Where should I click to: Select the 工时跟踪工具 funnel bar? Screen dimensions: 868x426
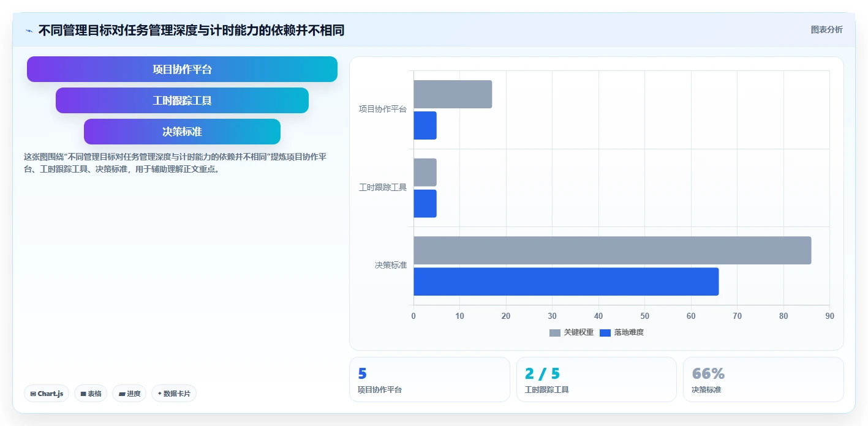(182, 100)
